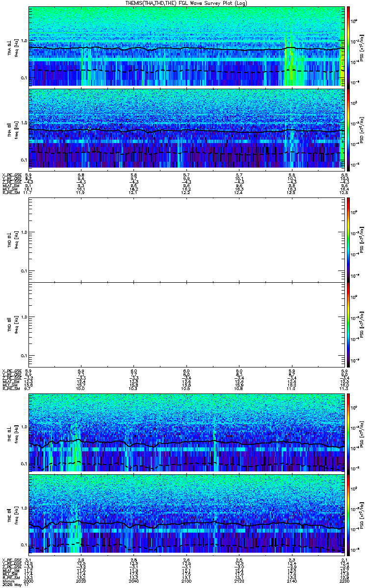Select the THE B-perpendicular spectrogram panel
Image resolution: width=368 pixels, height=588 pixels.
tap(185, 433)
